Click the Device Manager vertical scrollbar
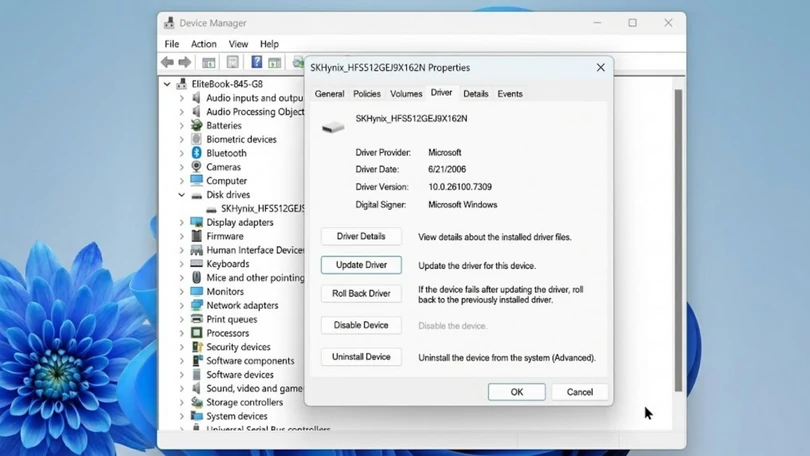This screenshot has height=456, width=810. pos(678,240)
